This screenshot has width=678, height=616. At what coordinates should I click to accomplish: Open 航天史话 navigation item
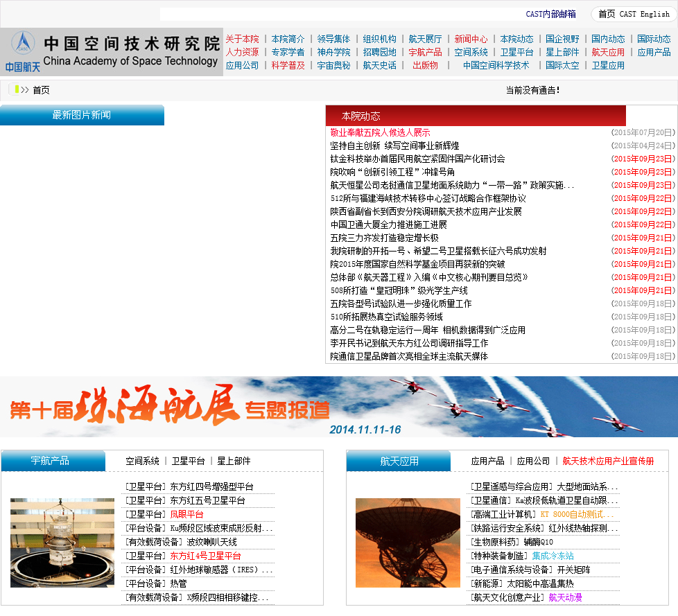click(x=380, y=66)
